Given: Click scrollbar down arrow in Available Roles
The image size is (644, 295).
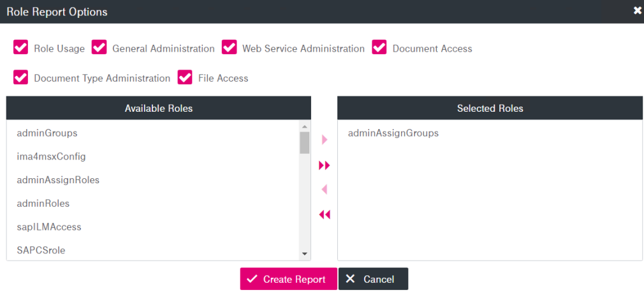Looking at the screenshot, I should pyautogui.click(x=305, y=253).
